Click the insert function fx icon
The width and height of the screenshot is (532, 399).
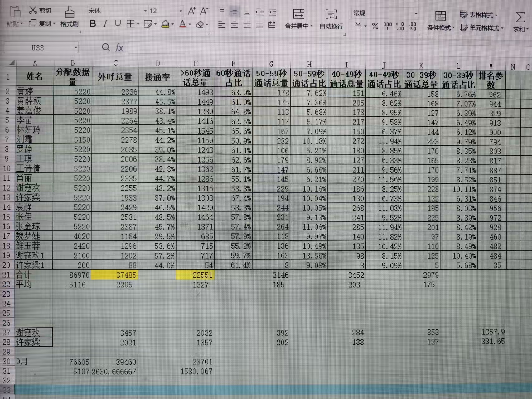119,48
